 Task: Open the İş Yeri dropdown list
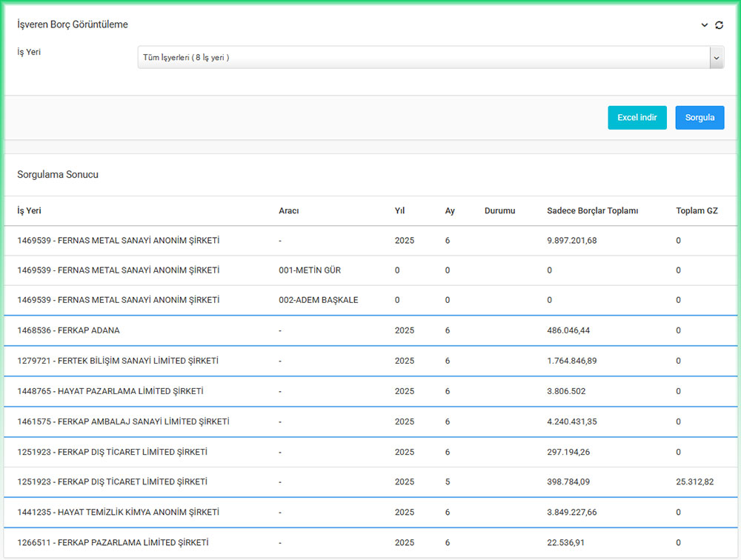point(423,58)
